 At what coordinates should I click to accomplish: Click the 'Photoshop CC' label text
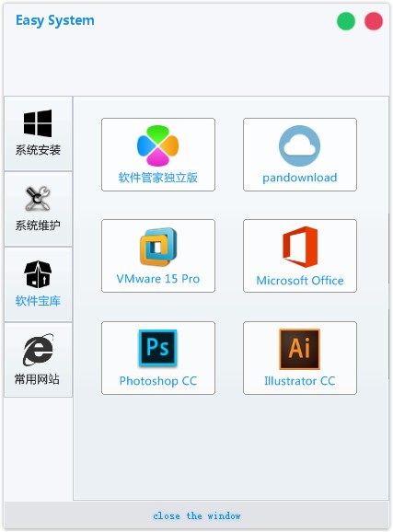(157, 381)
